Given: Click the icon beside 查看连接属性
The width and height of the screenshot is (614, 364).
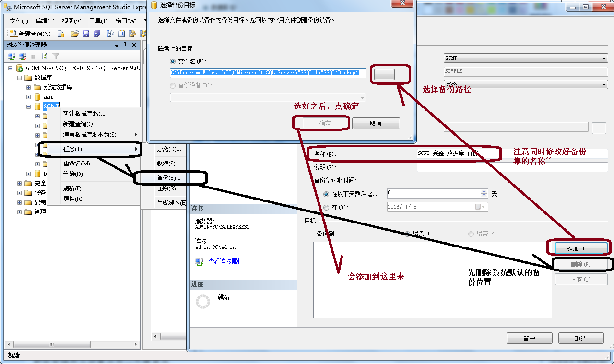Looking at the screenshot, I should click(199, 262).
